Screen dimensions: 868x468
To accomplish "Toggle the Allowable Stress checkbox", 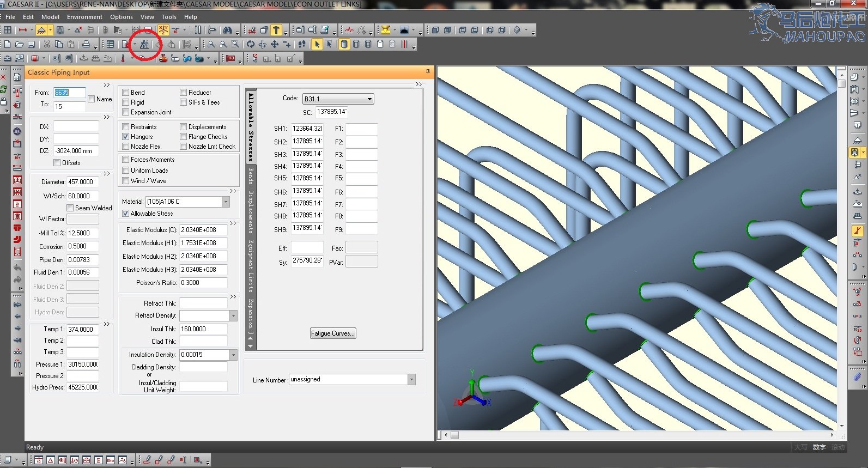I will point(126,214).
